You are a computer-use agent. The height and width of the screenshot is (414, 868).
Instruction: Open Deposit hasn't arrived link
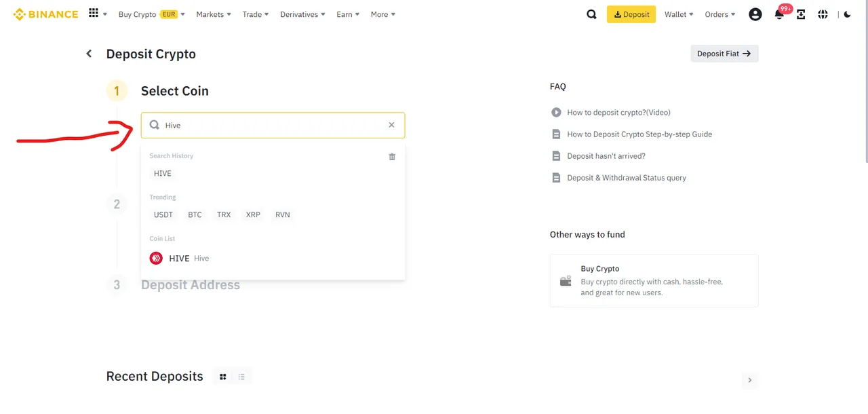606,156
